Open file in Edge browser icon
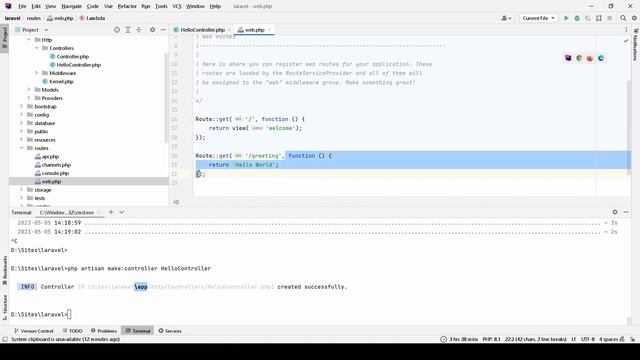 pos(601,58)
